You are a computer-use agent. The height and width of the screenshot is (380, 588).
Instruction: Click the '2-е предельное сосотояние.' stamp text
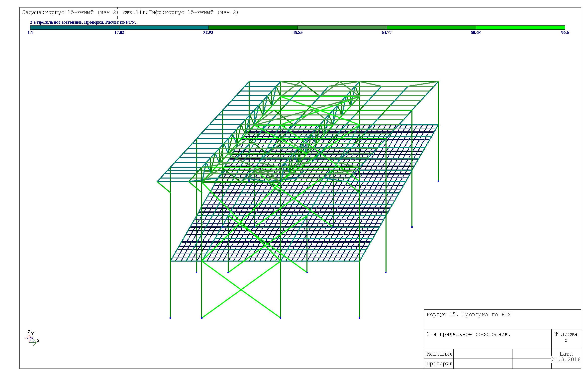tap(469, 334)
